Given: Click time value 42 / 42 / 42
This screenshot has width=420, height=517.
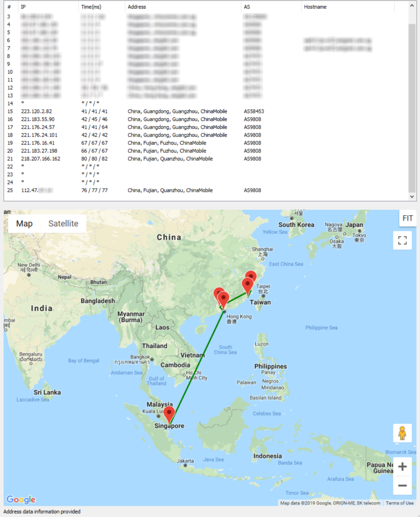Looking at the screenshot, I should (x=94, y=135).
